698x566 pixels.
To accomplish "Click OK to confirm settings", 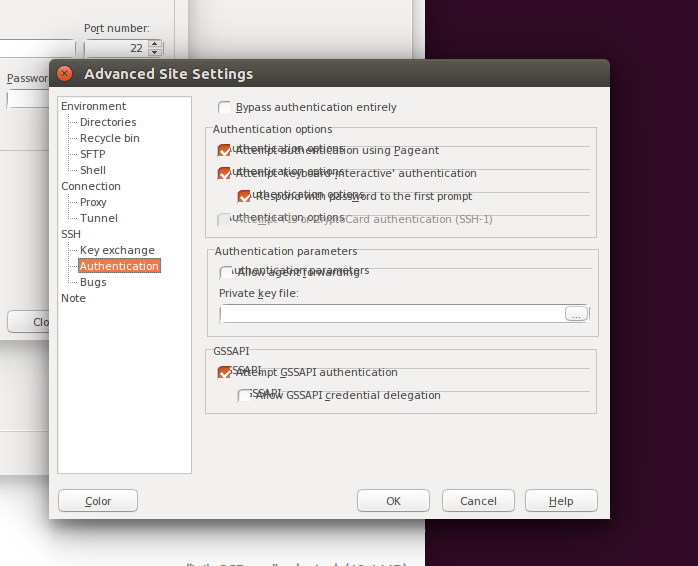I will 393,501.
